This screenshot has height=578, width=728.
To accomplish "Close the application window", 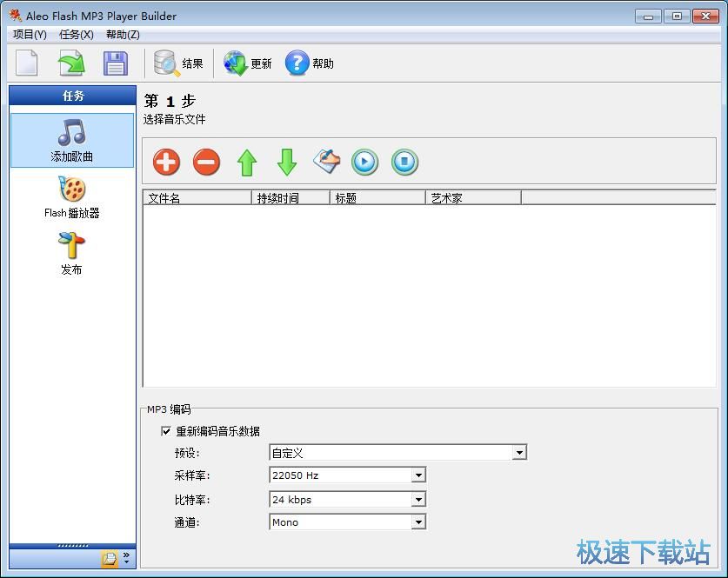I will point(705,17).
